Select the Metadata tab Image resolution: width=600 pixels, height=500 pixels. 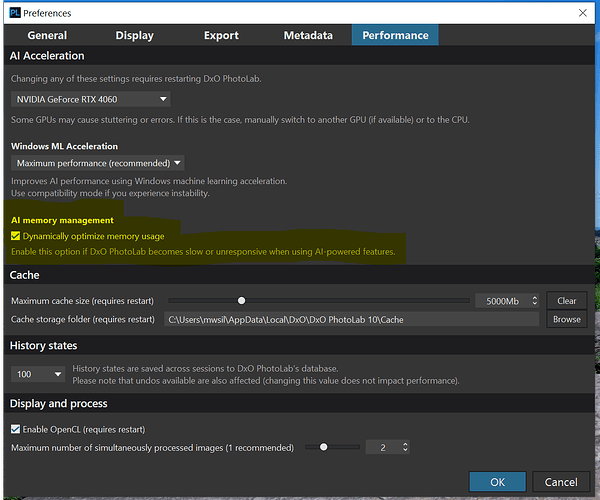[308, 35]
